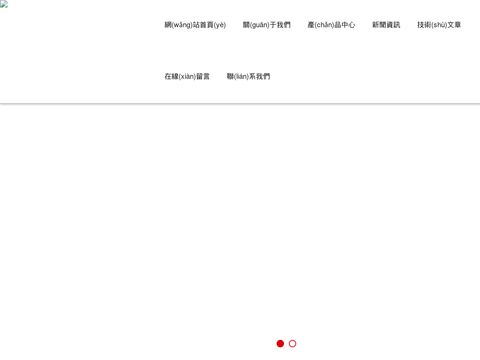This screenshot has width=480, height=360.
Task: Open 在線留言 online message page
Action: (187, 76)
